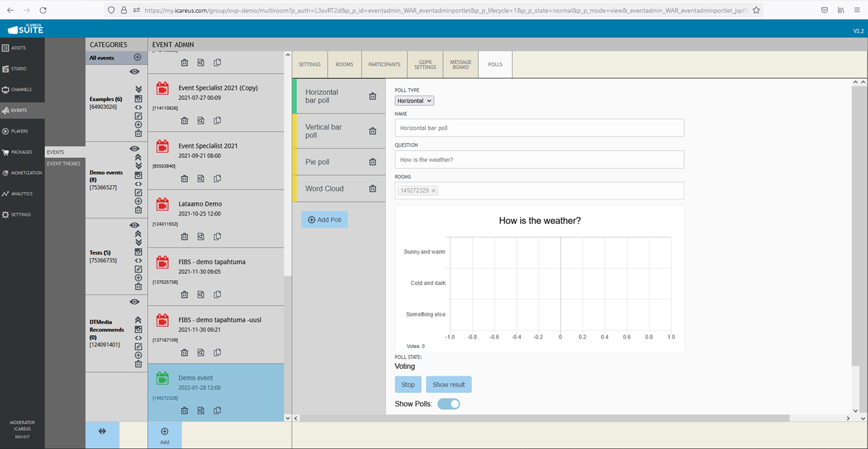Screen dimensions: 868x449
Task: Toggle visibility eye for DTMedia Recommends category
Action: point(134,302)
